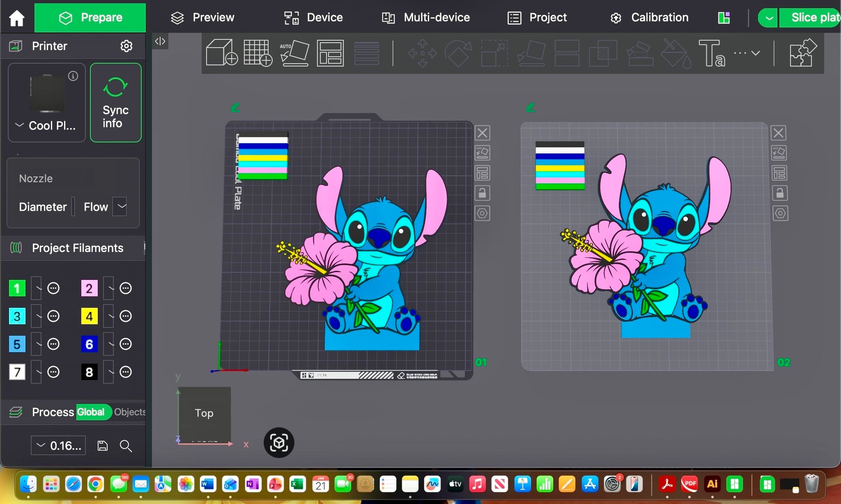Click the 3D view reset cube icon
The height and width of the screenshot is (504, 841).
[x=279, y=443]
